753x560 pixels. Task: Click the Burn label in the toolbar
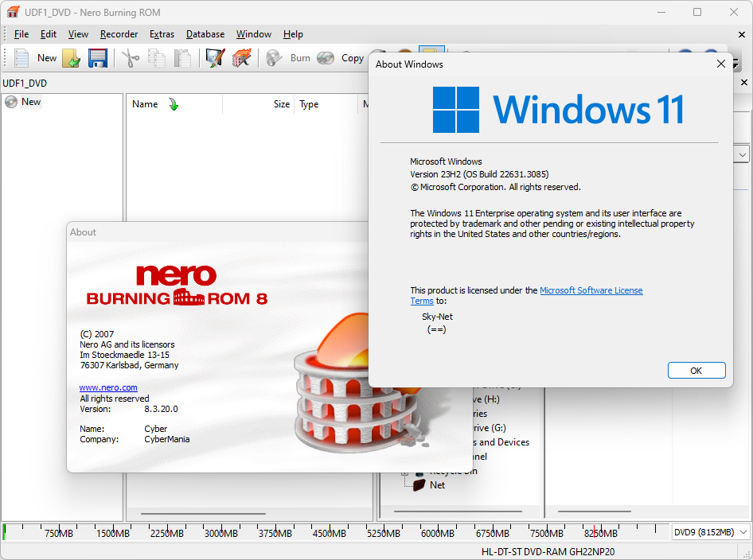(300, 58)
